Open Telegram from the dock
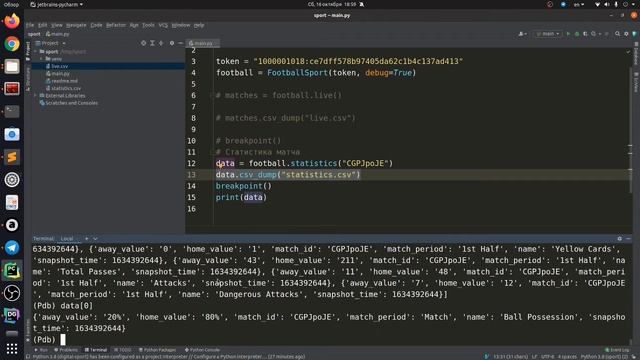640x360 pixels. (x=12, y=247)
